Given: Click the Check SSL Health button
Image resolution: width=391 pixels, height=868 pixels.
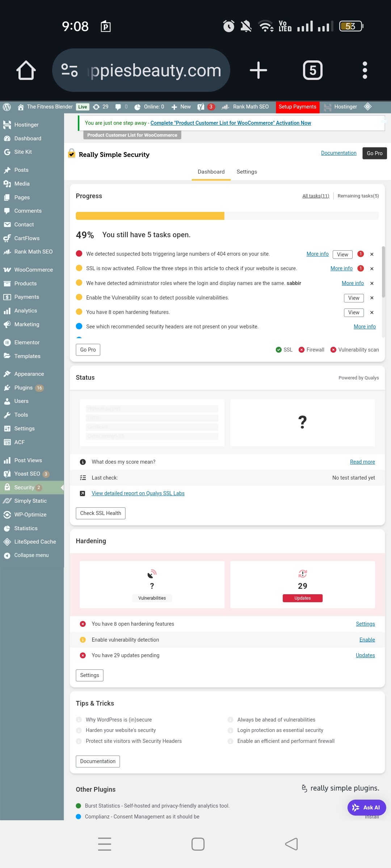Looking at the screenshot, I should click(x=101, y=513).
